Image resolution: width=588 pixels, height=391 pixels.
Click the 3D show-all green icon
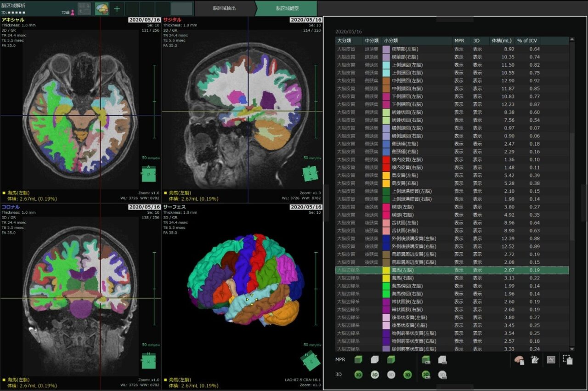426,375
